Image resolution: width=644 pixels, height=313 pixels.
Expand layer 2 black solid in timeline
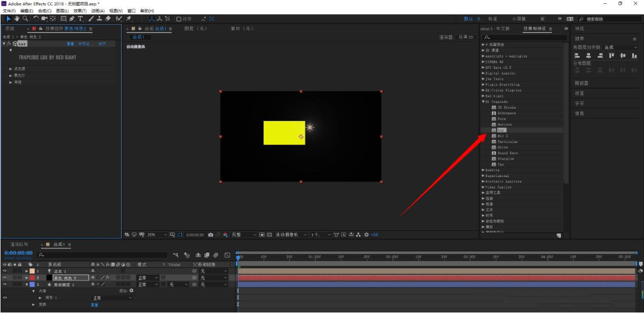pos(27,278)
